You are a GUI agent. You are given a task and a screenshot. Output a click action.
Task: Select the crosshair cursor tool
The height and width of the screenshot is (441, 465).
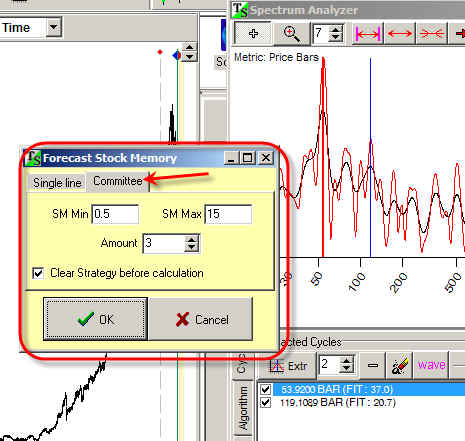(253, 33)
